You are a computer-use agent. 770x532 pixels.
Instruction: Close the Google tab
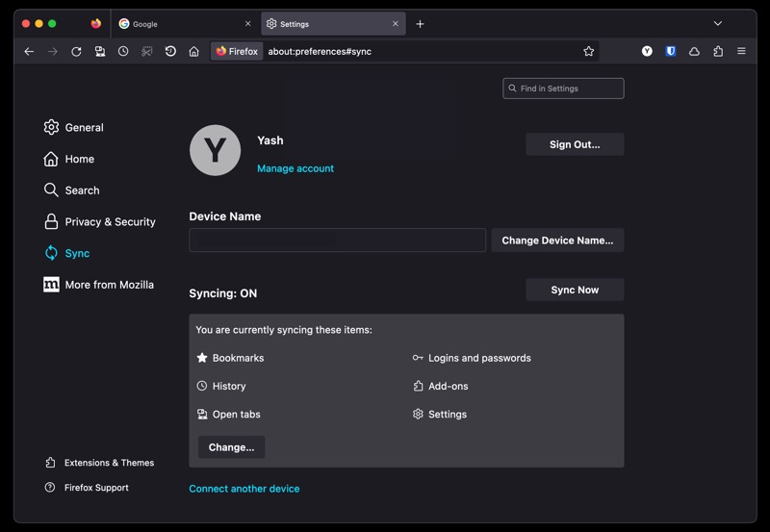pos(247,23)
